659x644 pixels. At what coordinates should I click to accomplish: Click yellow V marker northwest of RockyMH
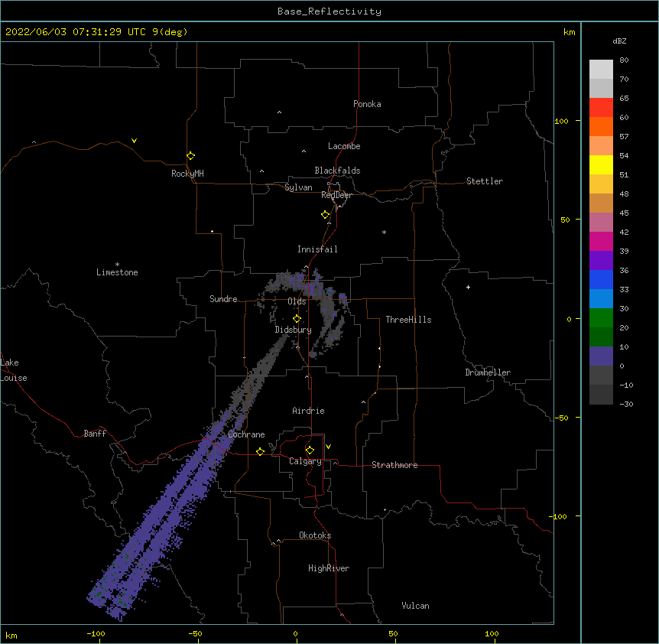pos(134,141)
